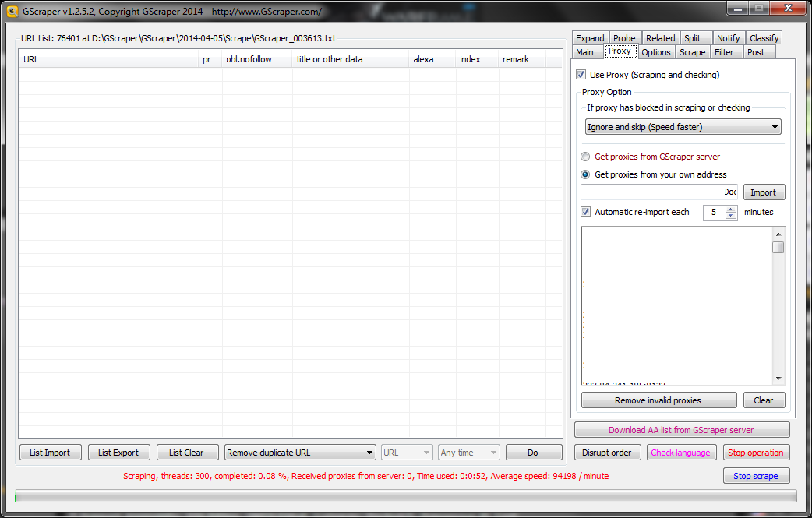Click the URL List file path label
812x518 pixels.
[178, 38]
